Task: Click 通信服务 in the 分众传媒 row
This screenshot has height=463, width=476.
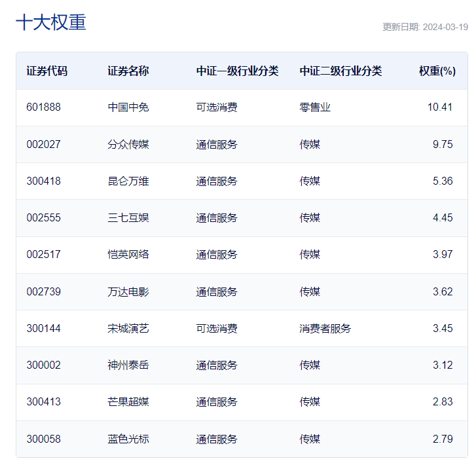Action: coord(217,144)
